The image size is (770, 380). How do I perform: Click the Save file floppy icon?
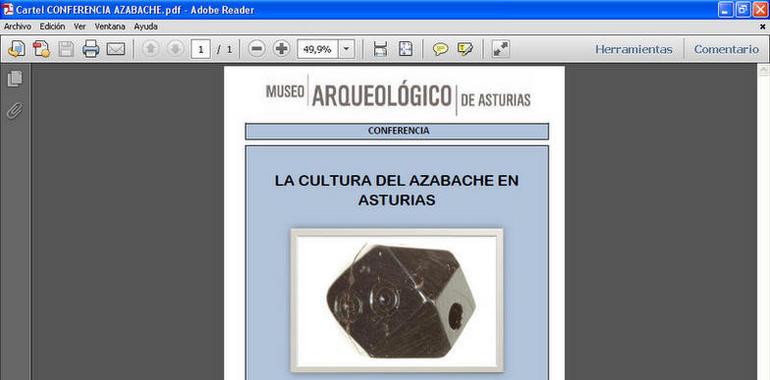(66, 49)
